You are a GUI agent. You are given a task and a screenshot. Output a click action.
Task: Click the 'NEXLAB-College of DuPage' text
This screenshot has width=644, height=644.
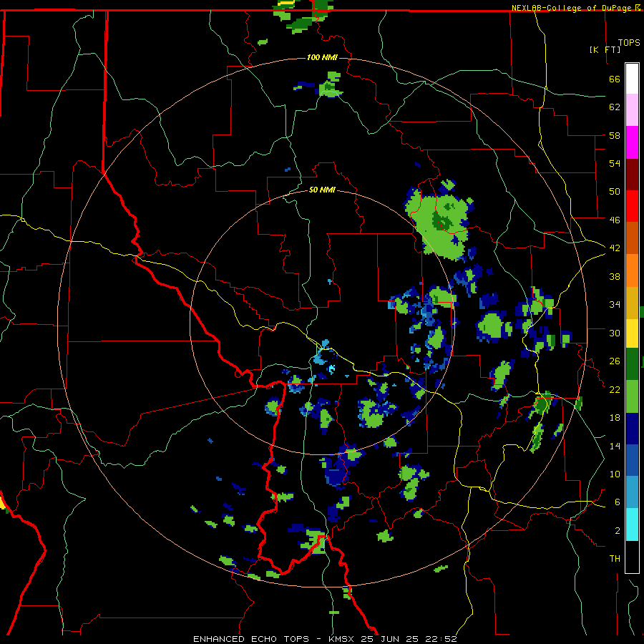572,8
